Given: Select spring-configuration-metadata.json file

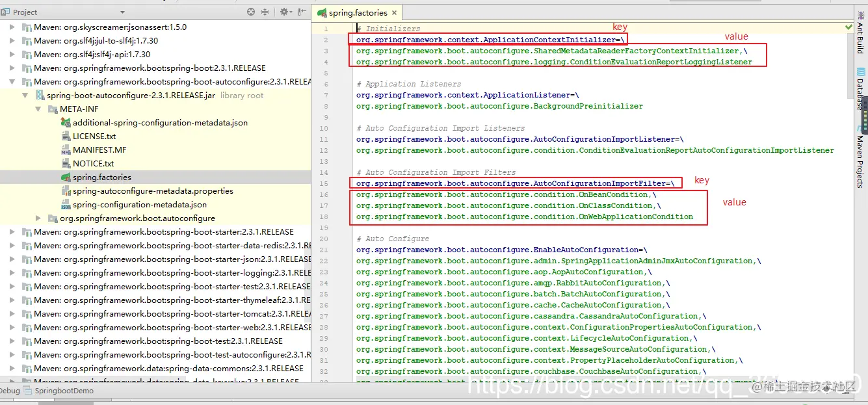Looking at the screenshot, I should pyautogui.click(x=139, y=205).
